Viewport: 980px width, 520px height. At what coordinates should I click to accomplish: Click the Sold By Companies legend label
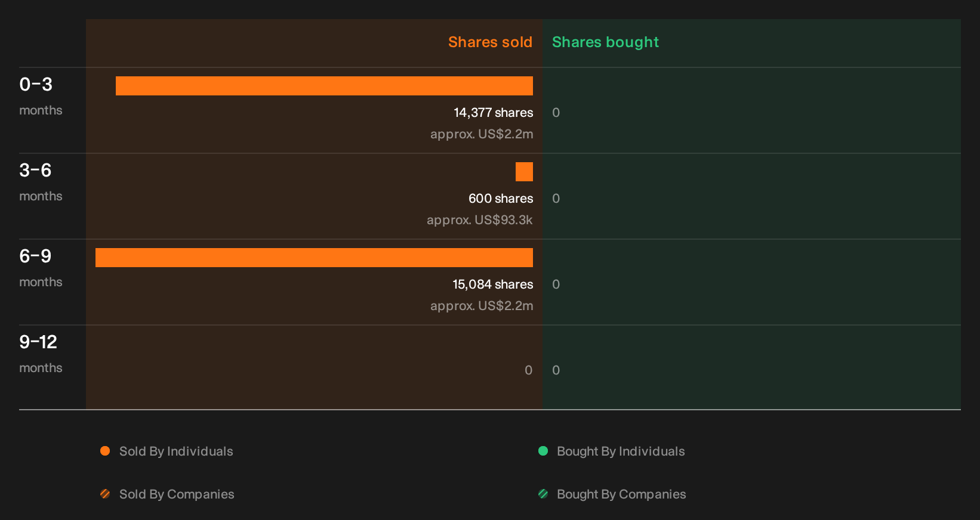pos(177,494)
